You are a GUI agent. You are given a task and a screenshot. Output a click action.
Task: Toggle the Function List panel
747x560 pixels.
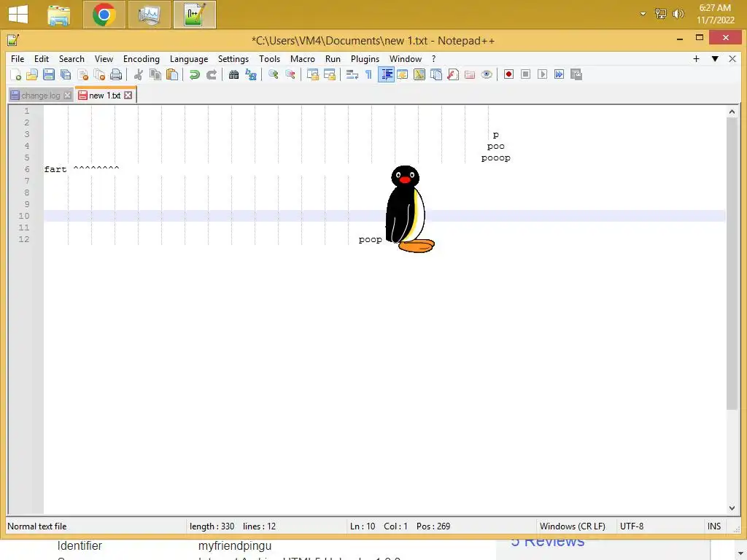pyautogui.click(x=453, y=74)
